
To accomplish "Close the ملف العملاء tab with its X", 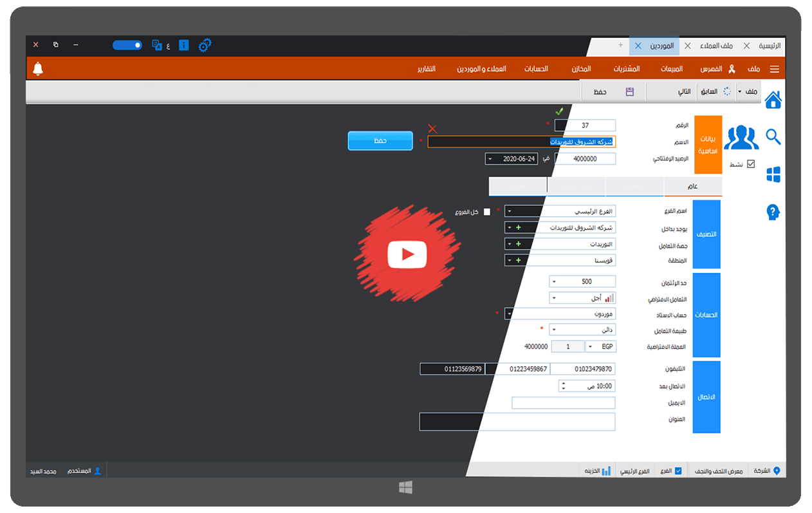I will tap(688, 46).
